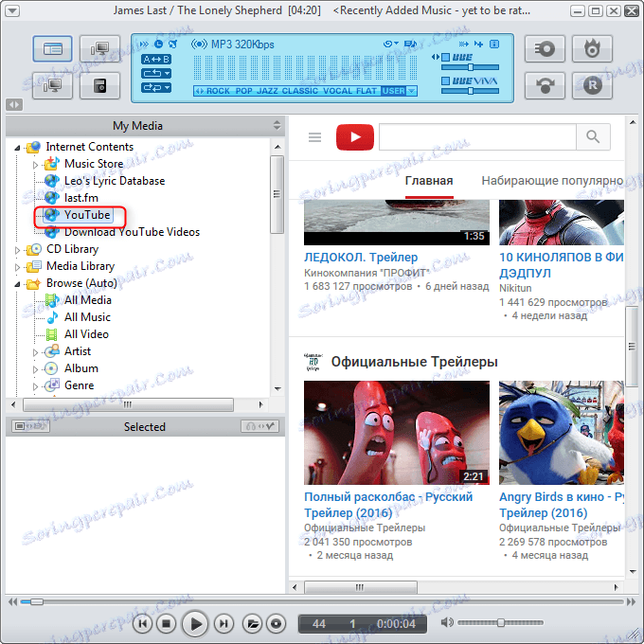
Task: Adjust the BBE ViVA level slider
Action: click(x=471, y=91)
